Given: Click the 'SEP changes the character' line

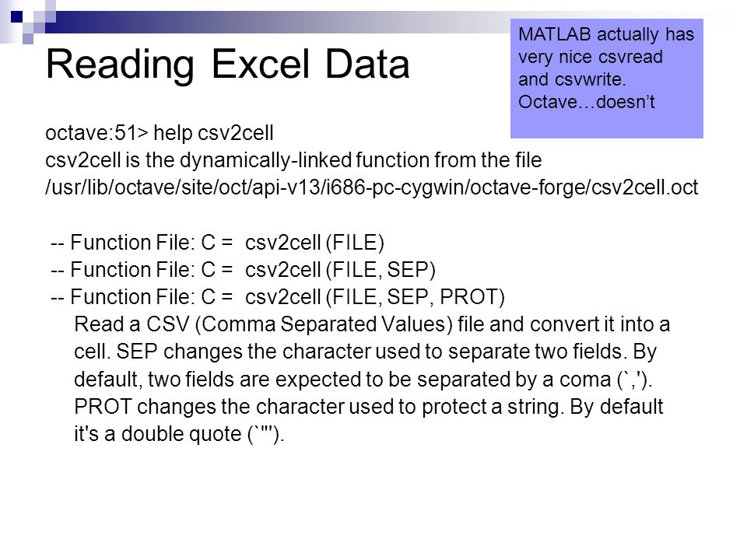Looking at the screenshot, I should click(x=366, y=352).
